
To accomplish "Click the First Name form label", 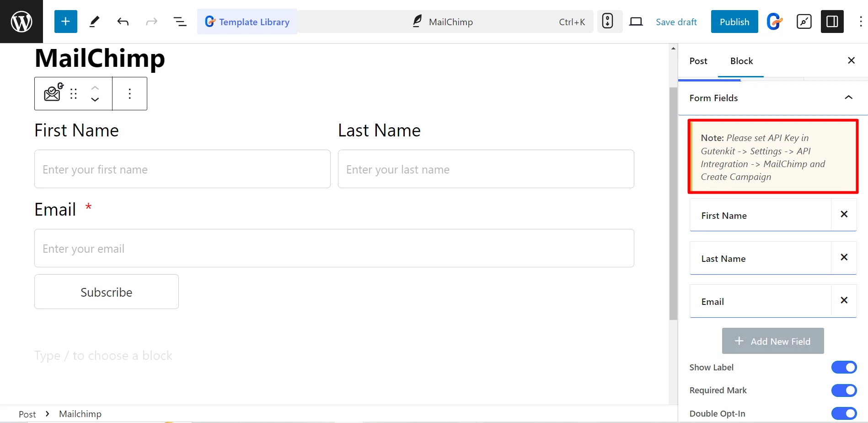I will (76, 130).
